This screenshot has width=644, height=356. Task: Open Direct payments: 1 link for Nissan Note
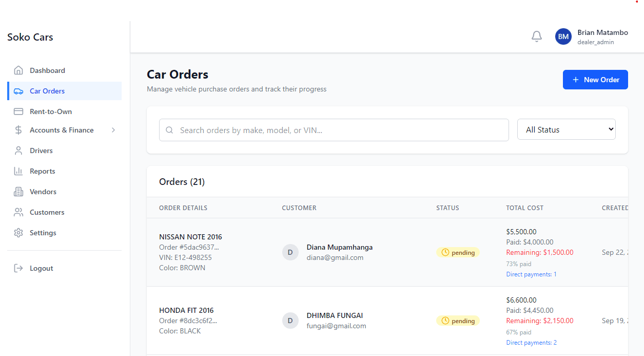(x=531, y=274)
